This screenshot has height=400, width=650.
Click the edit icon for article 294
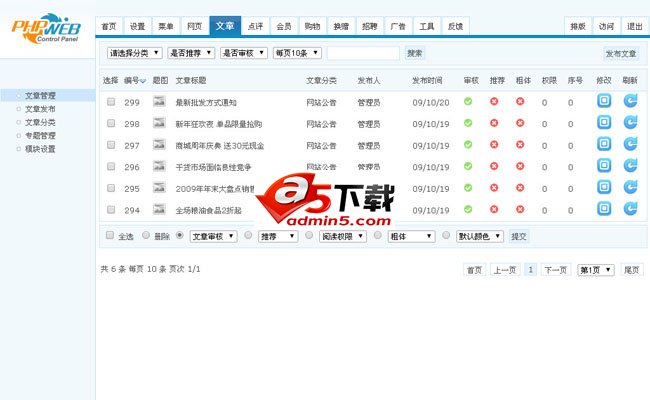[603, 210]
